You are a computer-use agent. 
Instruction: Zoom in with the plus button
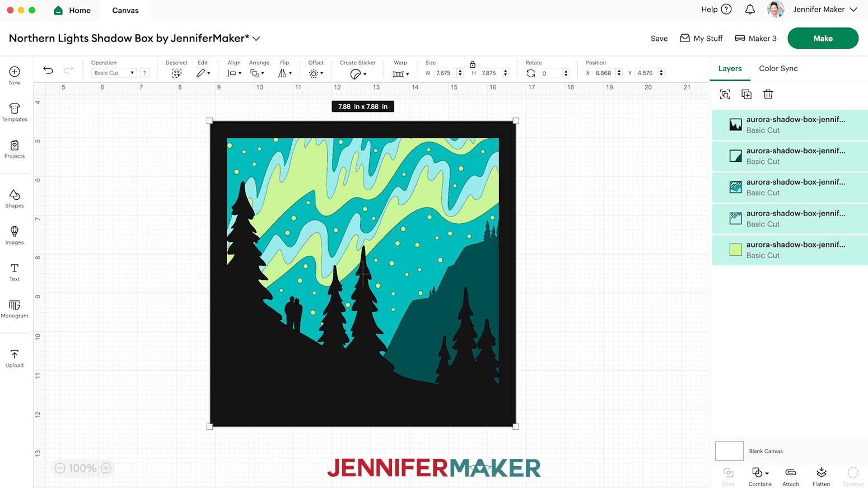[106, 468]
